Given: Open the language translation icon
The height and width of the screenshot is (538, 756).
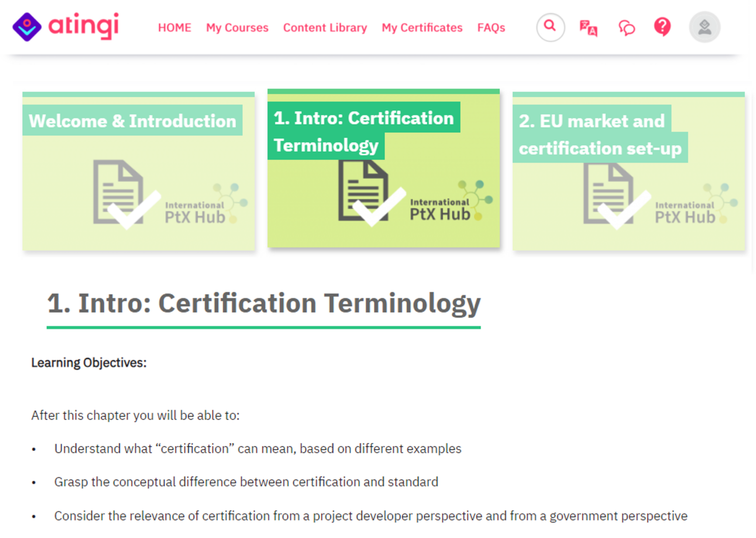Looking at the screenshot, I should point(588,29).
